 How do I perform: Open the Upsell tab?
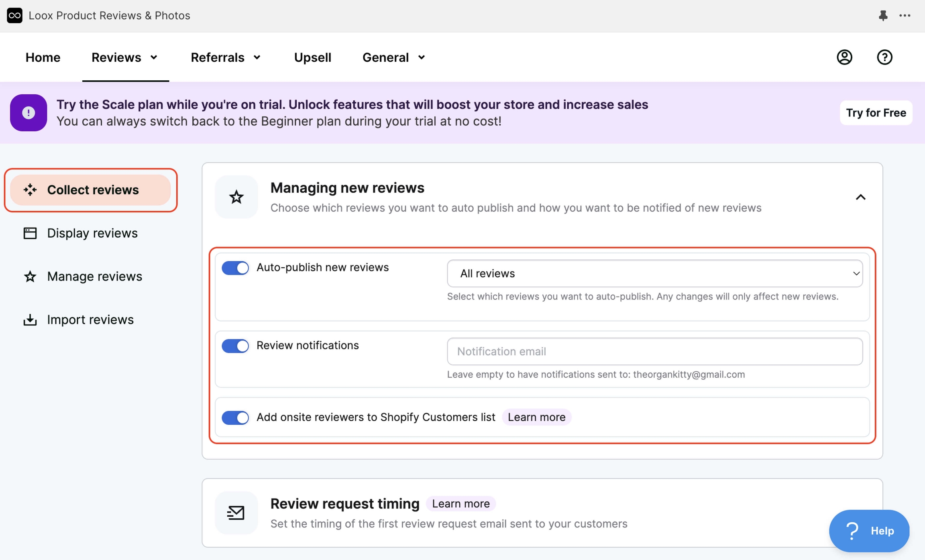pyautogui.click(x=312, y=57)
